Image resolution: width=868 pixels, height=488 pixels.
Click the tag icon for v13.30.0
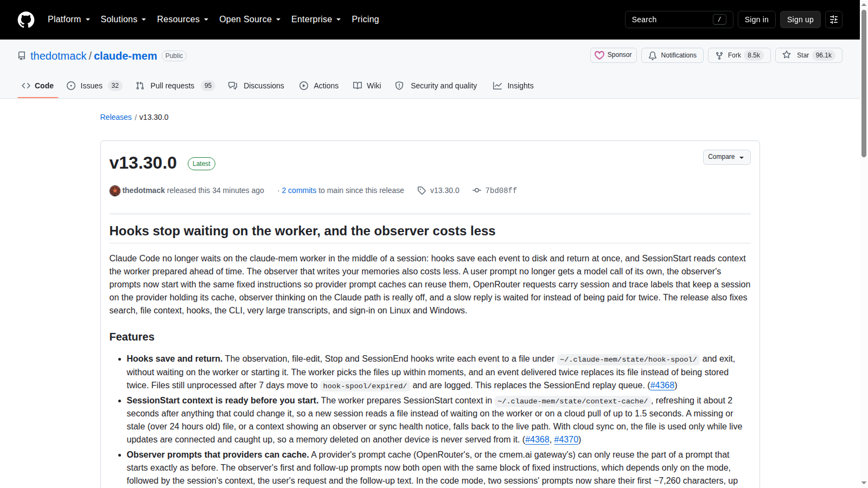[422, 190]
